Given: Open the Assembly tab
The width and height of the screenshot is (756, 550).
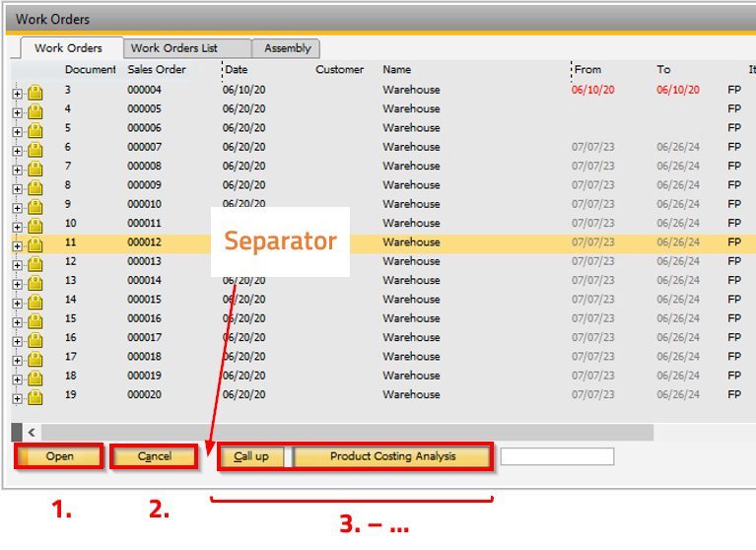Looking at the screenshot, I should (287, 48).
